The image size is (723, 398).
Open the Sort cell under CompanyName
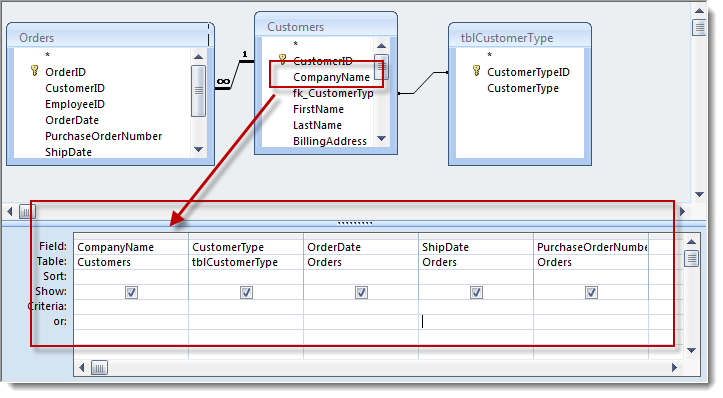[x=131, y=277]
